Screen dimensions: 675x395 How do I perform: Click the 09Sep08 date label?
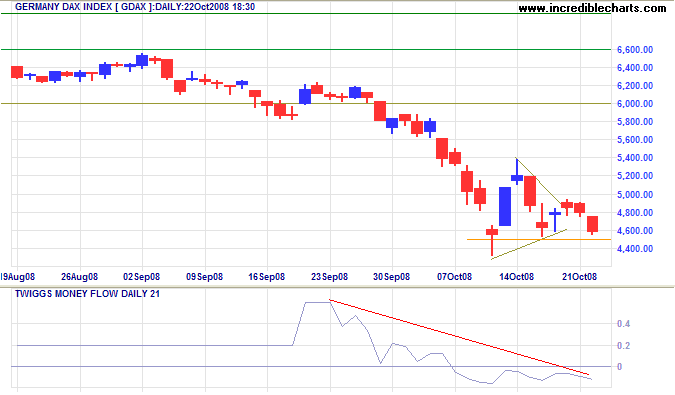pos(204,277)
